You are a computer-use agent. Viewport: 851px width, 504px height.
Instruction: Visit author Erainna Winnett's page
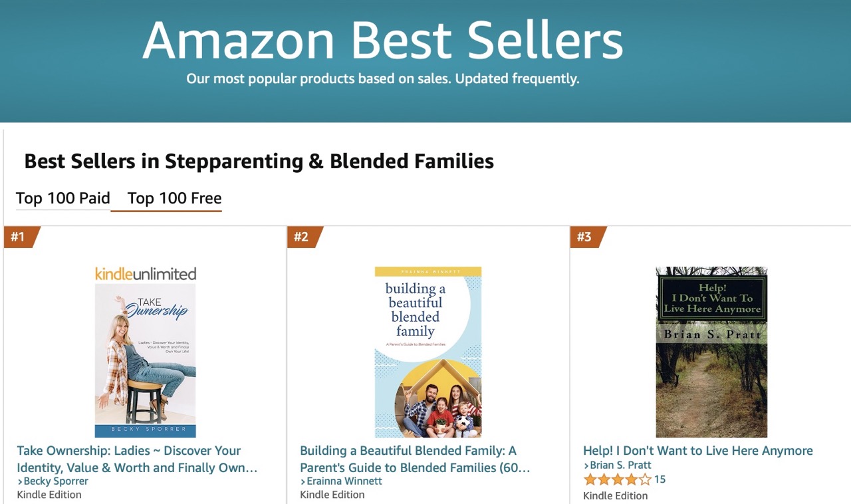pyautogui.click(x=344, y=481)
